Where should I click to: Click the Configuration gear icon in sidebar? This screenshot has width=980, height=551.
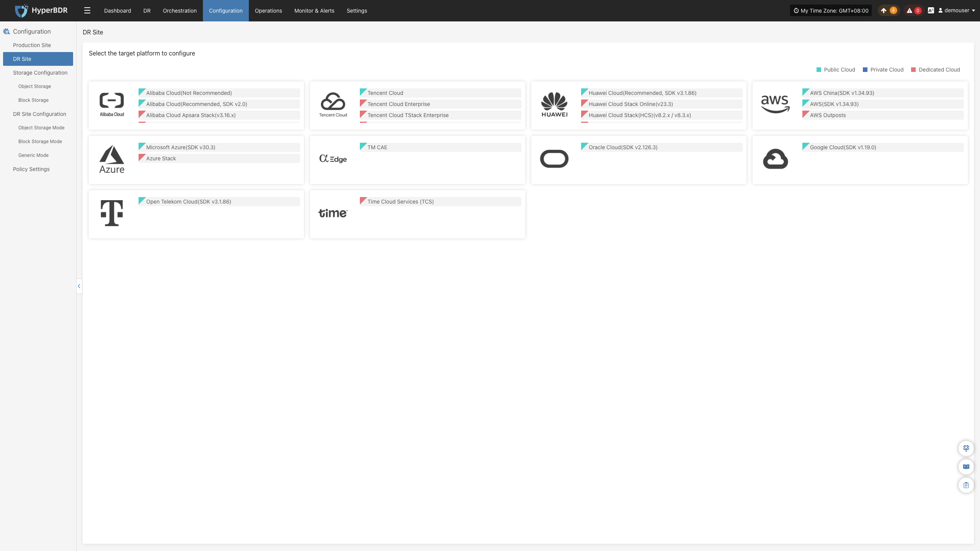click(x=7, y=31)
